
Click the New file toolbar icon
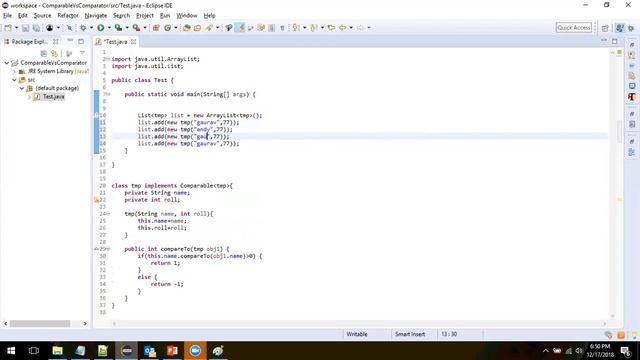pos(8,28)
